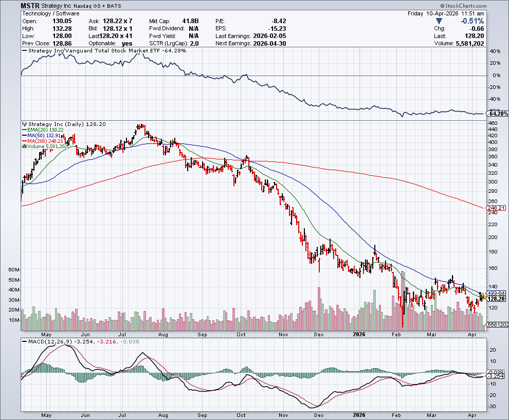Click the blue down-triangle price change indicator
509x420 pixels.
pos(438,21)
